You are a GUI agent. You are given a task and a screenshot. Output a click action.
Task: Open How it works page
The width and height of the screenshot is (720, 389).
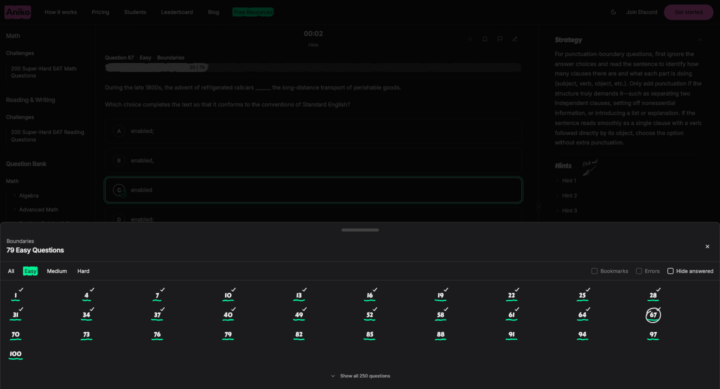click(x=61, y=12)
